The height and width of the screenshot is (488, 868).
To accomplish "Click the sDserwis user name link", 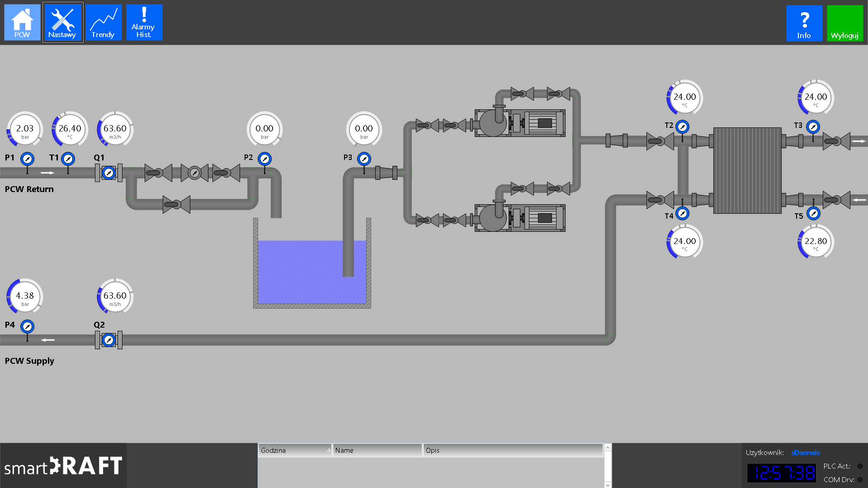I will point(805,452).
